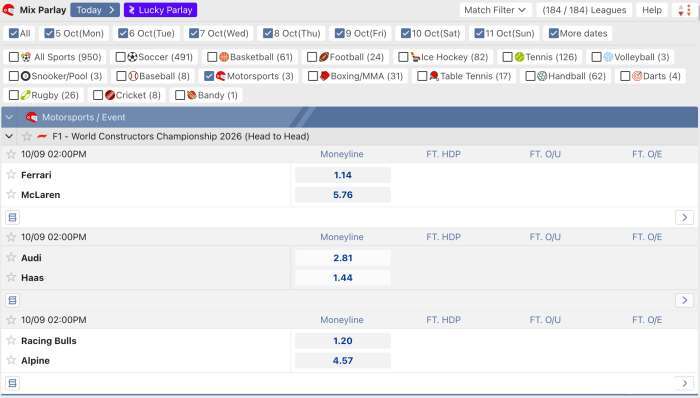Favorite the Haas selection star
Image resolution: width=700 pixels, height=398 pixels.
11,277
